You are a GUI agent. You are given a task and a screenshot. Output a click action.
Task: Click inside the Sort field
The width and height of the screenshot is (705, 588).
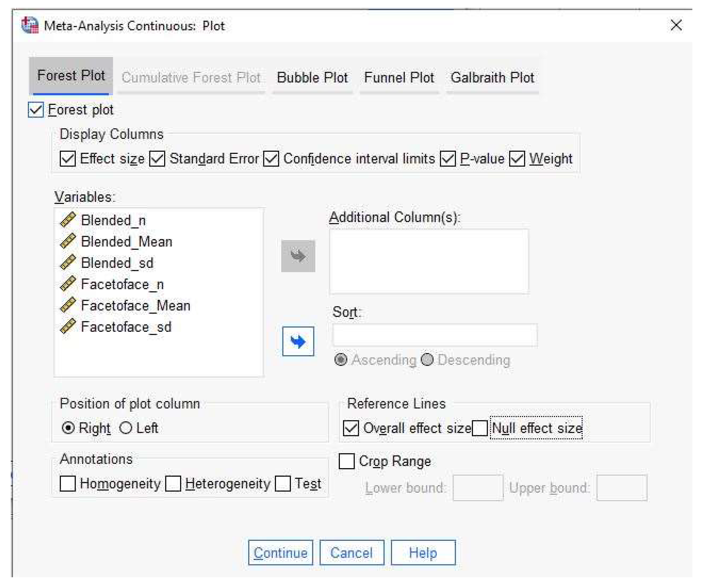(435, 335)
